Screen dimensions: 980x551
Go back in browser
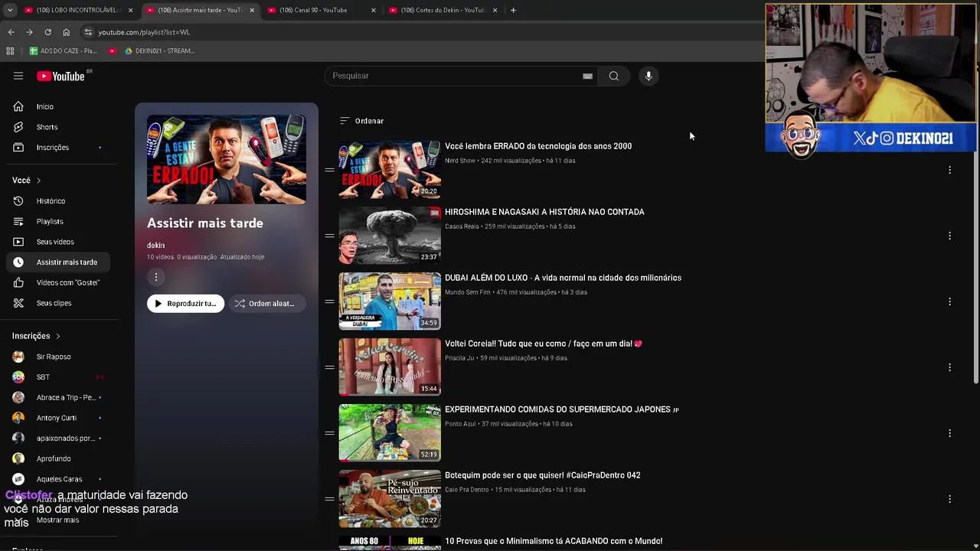pos(11,32)
